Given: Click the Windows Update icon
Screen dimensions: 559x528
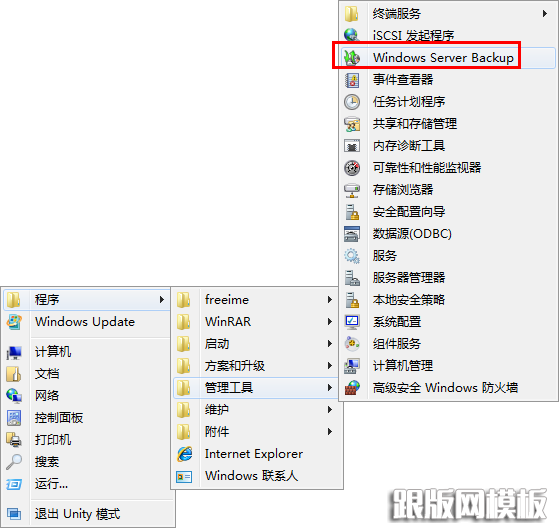Looking at the screenshot, I should click(14, 322).
